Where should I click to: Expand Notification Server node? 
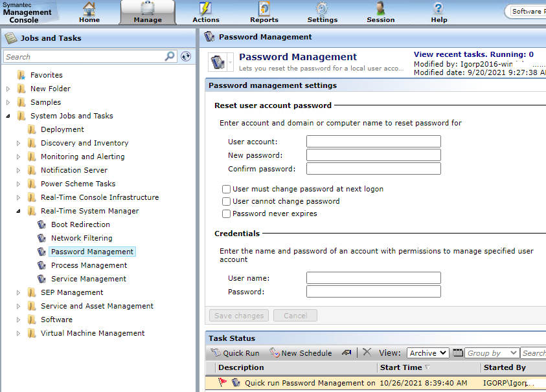point(18,170)
